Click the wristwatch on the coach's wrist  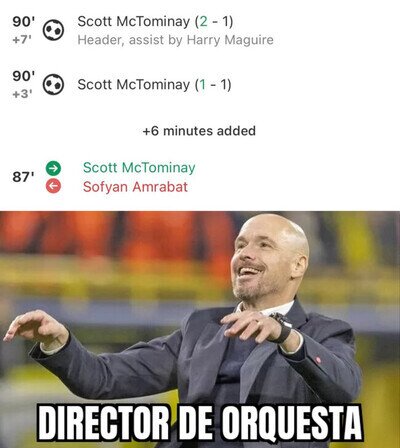click(x=283, y=327)
